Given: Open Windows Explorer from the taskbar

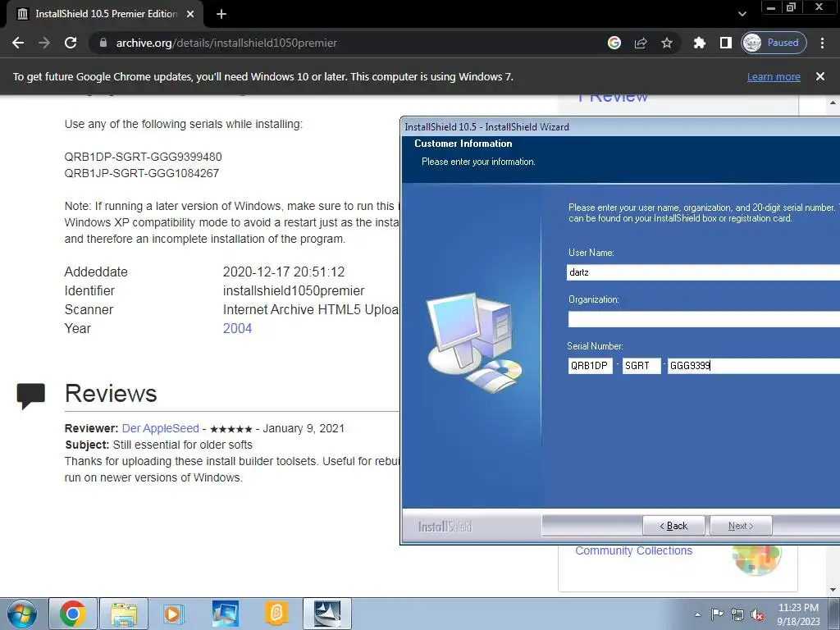Looking at the screenshot, I should 124,614.
